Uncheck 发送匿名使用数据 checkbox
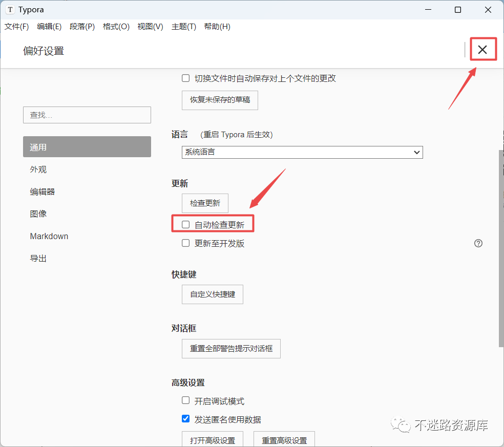Screen dimensions: 504x447 (x=185, y=419)
